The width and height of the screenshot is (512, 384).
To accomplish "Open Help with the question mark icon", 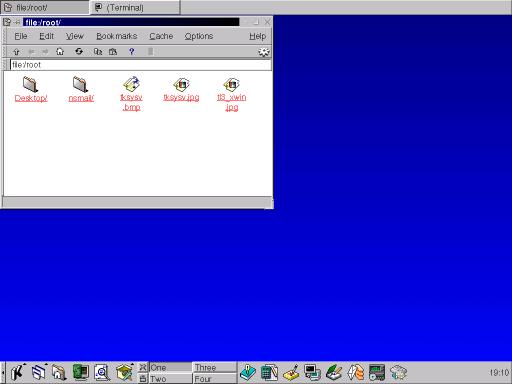I will [x=132, y=52].
